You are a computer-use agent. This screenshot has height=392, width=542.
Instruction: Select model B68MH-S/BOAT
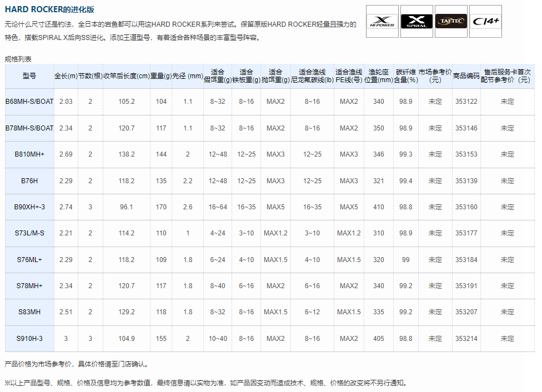point(29,102)
